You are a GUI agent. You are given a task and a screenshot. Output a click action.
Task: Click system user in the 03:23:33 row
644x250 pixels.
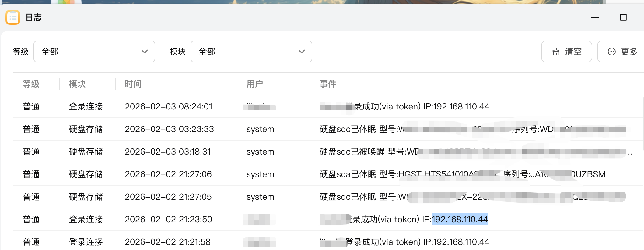pyautogui.click(x=261, y=129)
